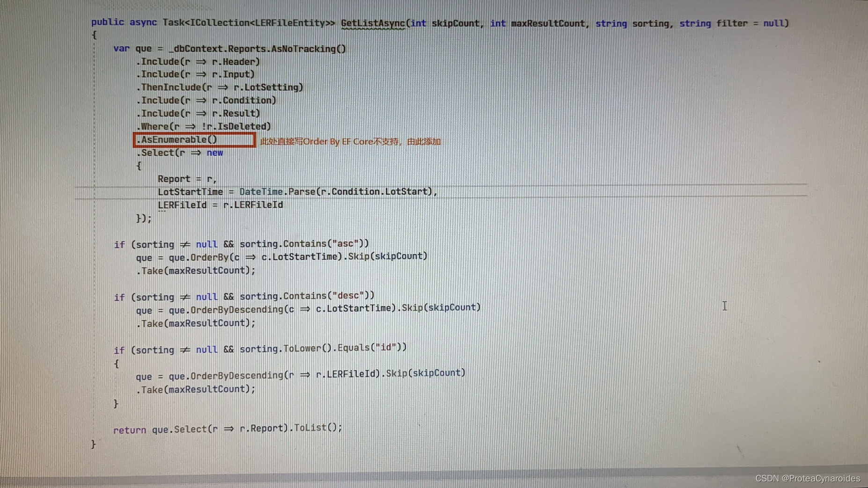This screenshot has height=488, width=868.
Task: Click the '.Include(r => r.Result)' line
Action: [x=198, y=113]
